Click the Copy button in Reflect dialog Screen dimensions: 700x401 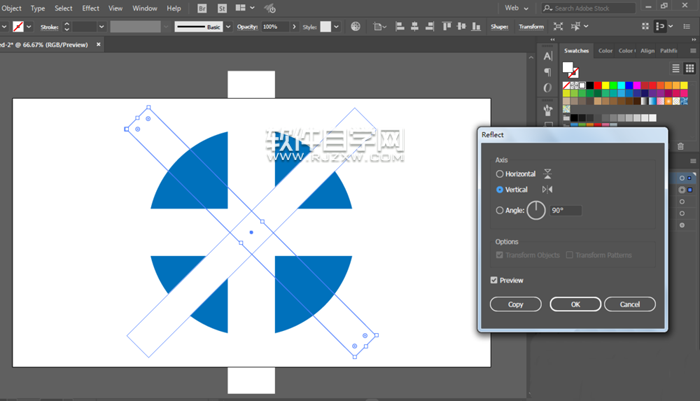[515, 304]
